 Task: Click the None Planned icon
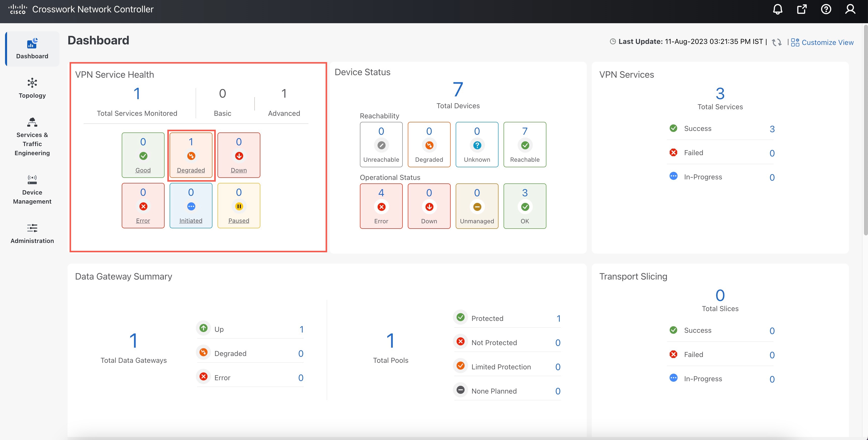[x=460, y=390]
